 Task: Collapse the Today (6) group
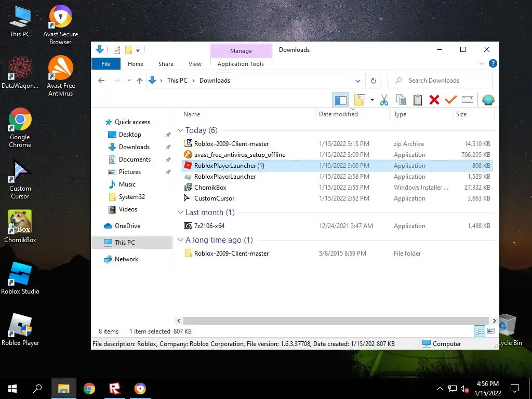click(180, 130)
